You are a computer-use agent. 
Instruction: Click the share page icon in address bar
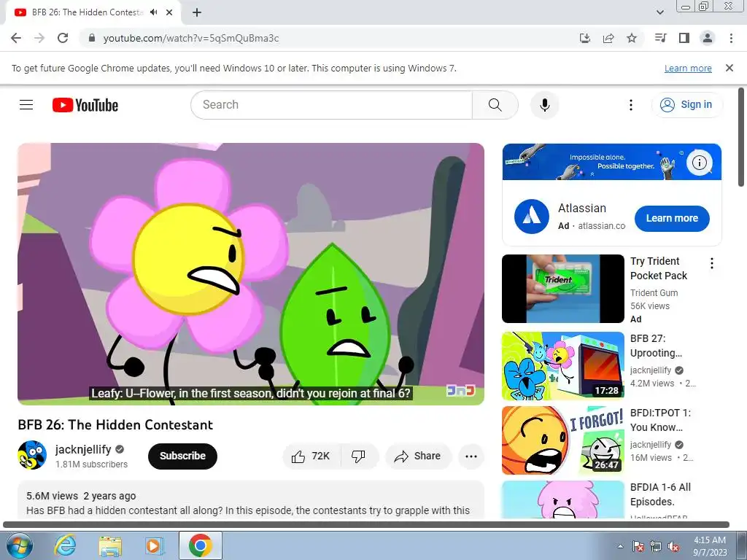(608, 38)
